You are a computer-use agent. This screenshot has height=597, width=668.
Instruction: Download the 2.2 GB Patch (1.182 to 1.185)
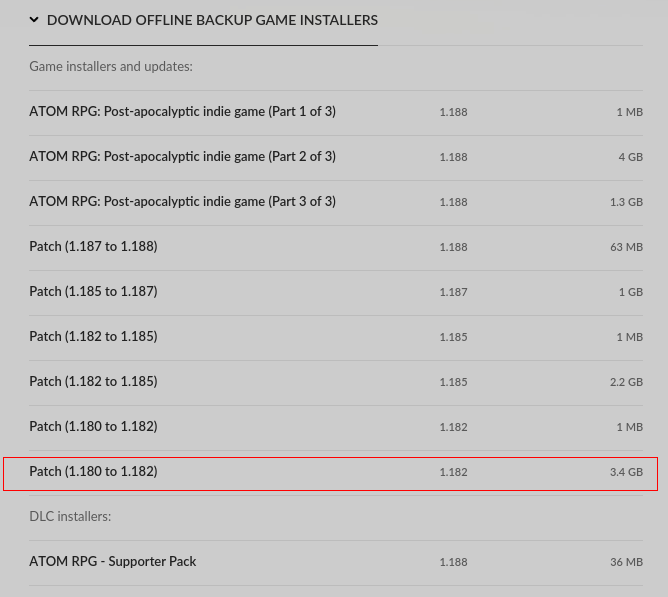(336, 382)
